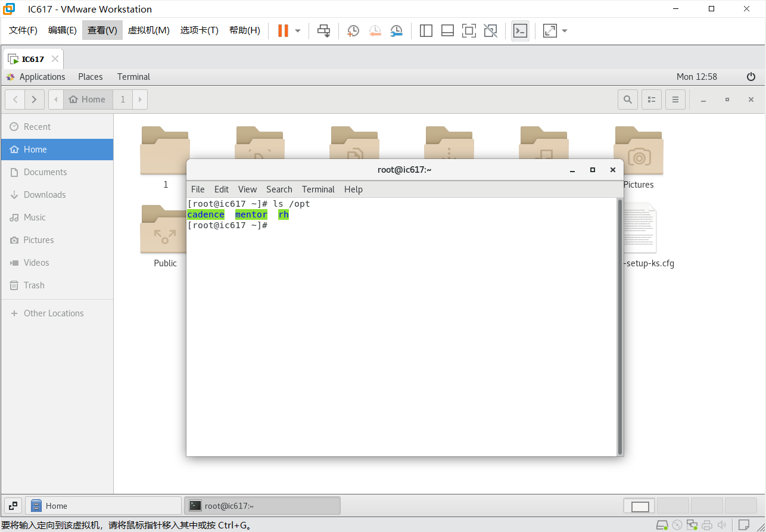Expand the stretch display dropdown arrow
This screenshot has height=532, width=766.
tap(565, 30)
